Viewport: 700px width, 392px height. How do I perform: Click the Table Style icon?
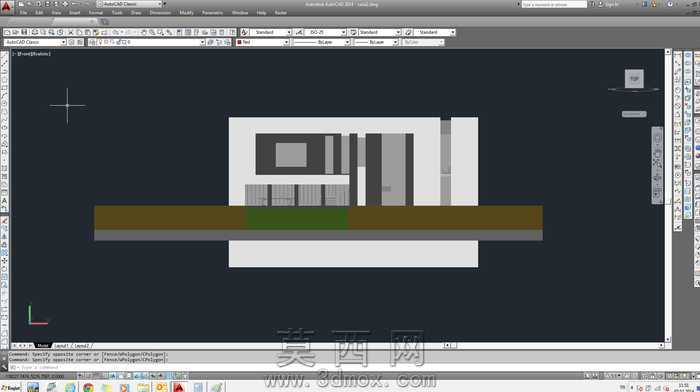(353, 32)
